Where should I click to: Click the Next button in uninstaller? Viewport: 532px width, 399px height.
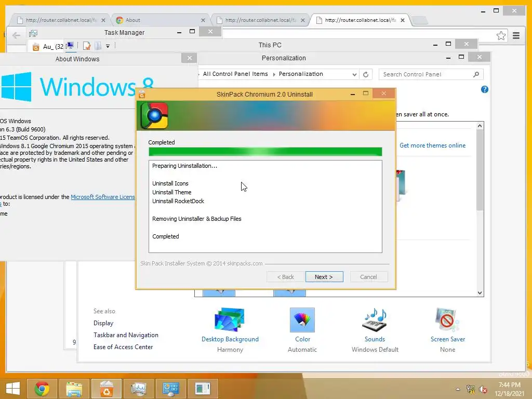tap(324, 277)
